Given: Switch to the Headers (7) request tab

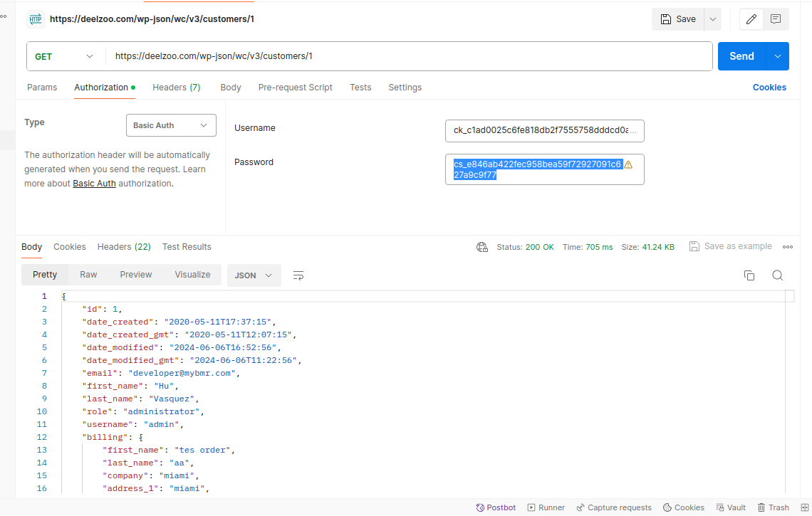Looking at the screenshot, I should pyautogui.click(x=176, y=88).
